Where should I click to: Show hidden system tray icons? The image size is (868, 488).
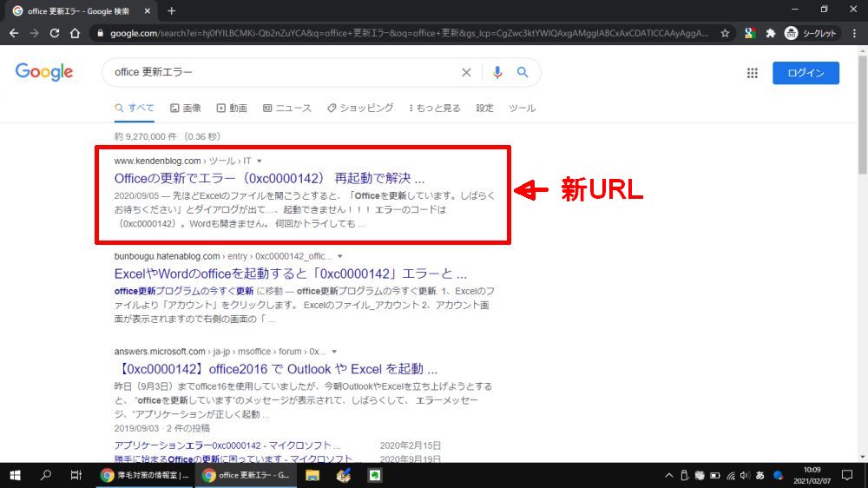pos(668,475)
